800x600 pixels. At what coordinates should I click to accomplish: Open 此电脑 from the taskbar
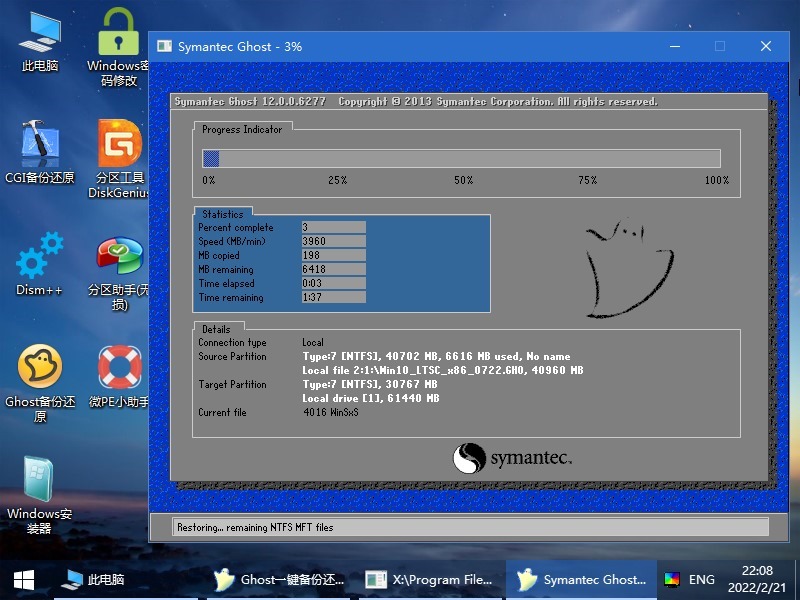click(93, 579)
